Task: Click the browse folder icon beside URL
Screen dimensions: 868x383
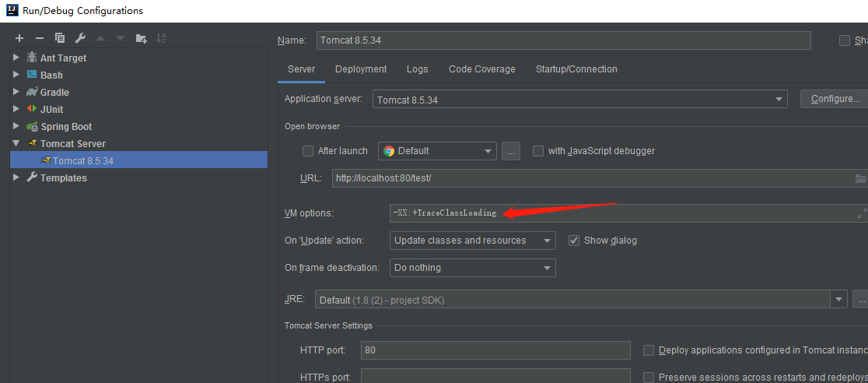Action: click(x=860, y=178)
